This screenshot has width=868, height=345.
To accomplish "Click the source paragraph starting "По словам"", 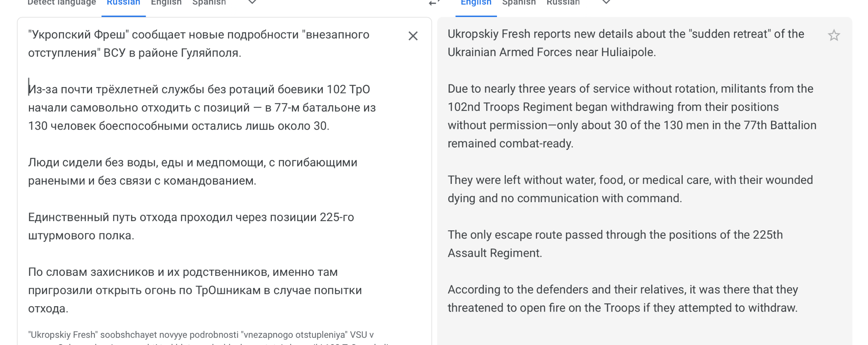I will click(x=195, y=290).
